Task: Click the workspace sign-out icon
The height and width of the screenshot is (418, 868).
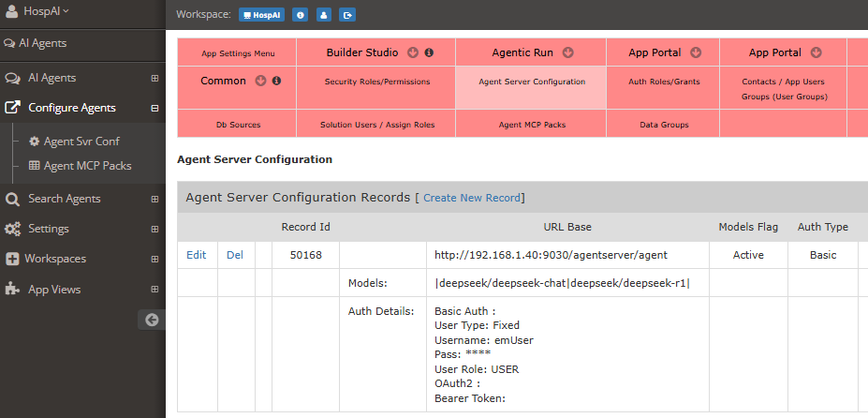Action: click(x=347, y=15)
